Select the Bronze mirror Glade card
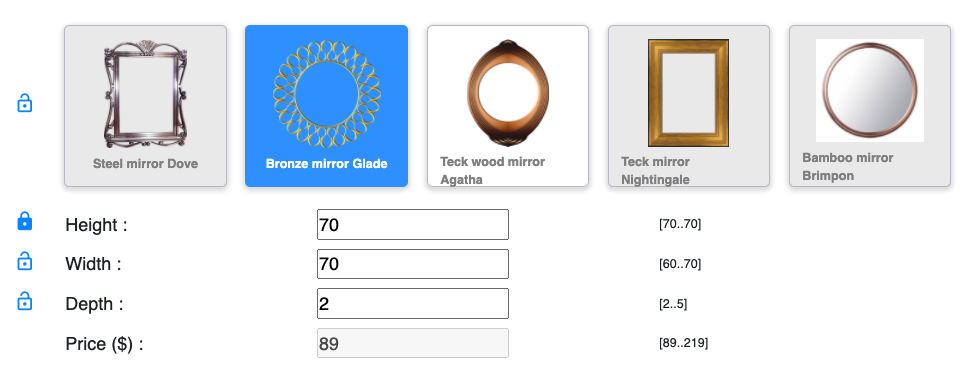The image size is (970, 366). click(327, 106)
